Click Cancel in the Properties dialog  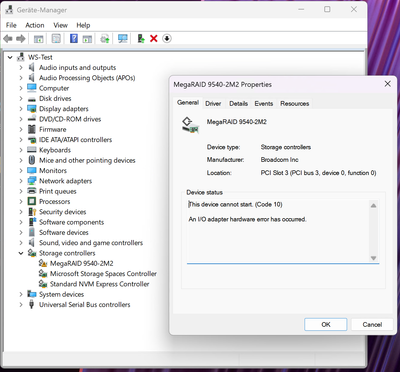(x=372, y=324)
